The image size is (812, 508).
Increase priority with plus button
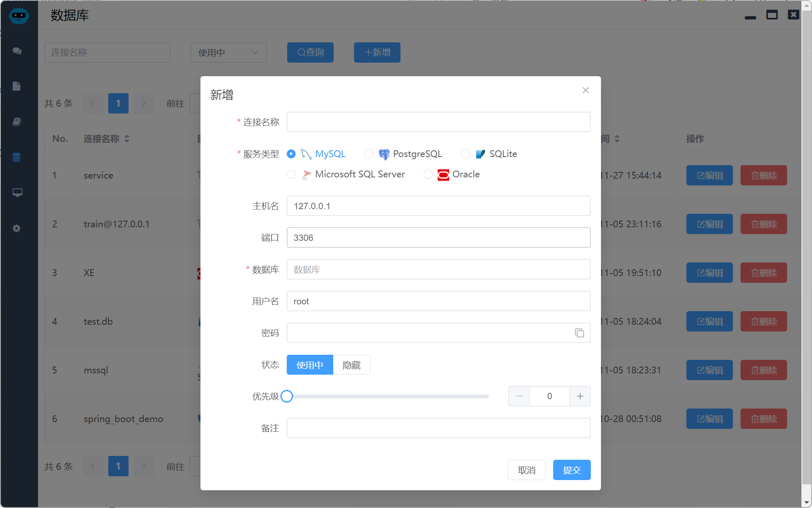click(580, 396)
